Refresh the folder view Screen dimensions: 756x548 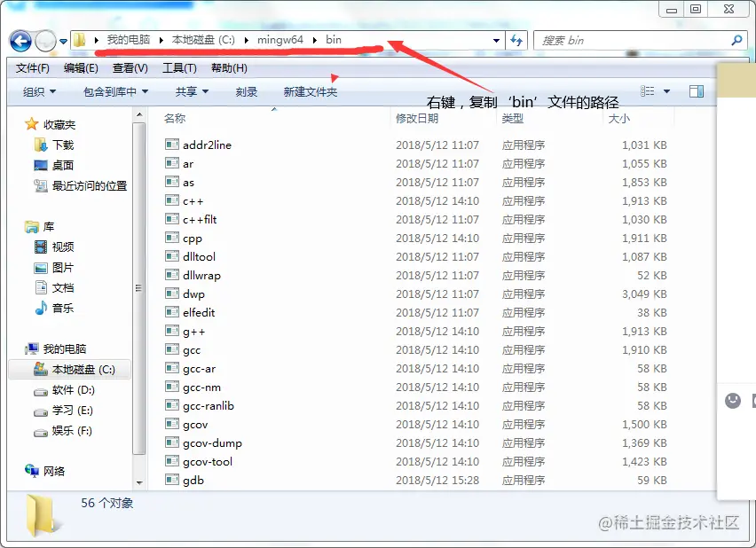tap(516, 40)
